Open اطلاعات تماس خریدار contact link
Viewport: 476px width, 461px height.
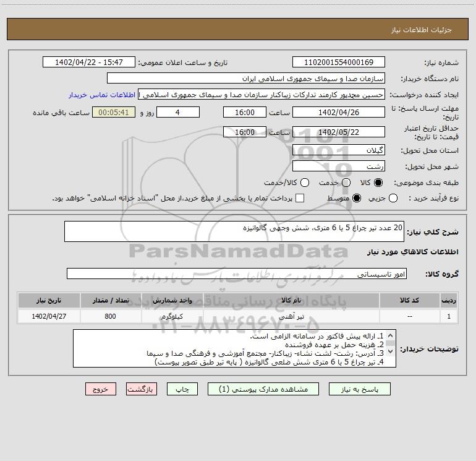[102, 95]
